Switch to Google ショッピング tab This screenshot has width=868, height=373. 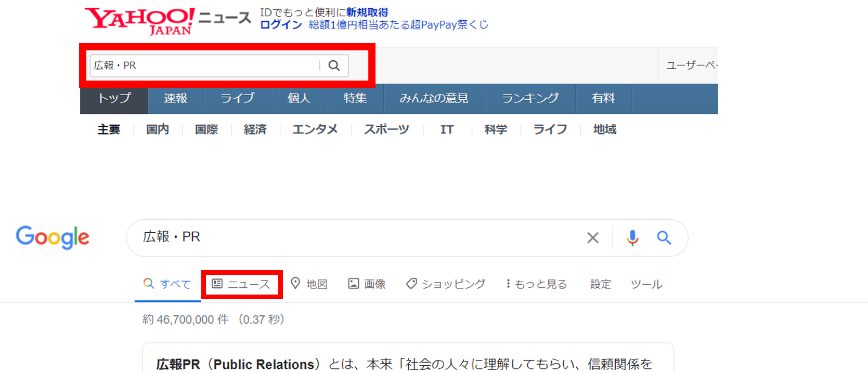446,284
